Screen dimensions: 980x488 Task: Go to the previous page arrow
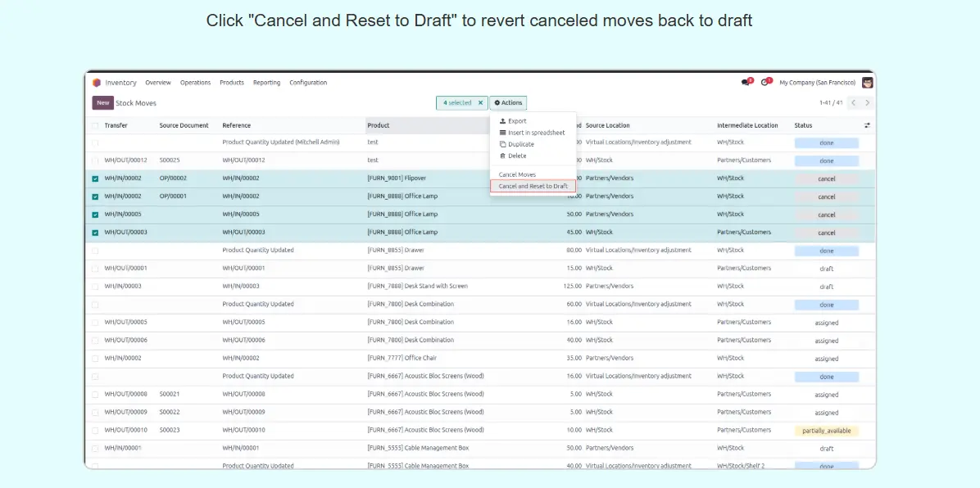[x=853, y=103]
